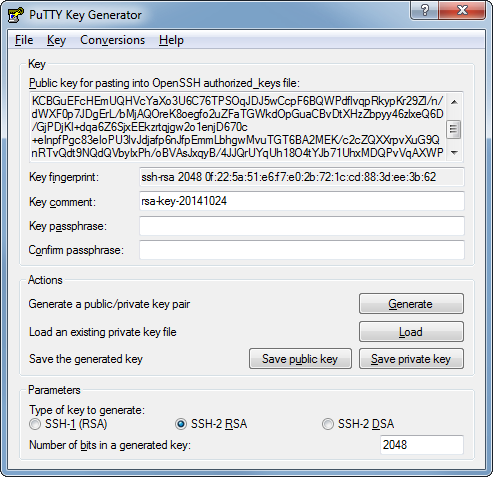Open the Conversions menu
493x477 pixels.
(x=113, y=40)
